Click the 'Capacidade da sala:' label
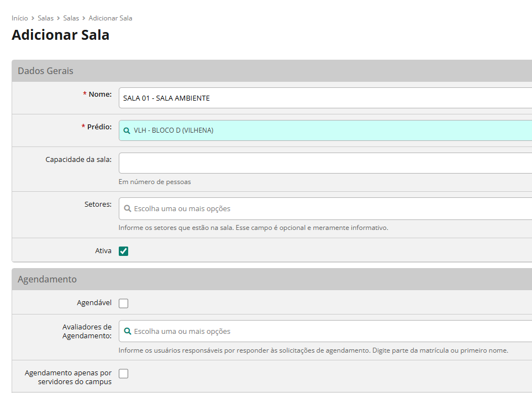The height and width of the screenshot is (393, 532). coord(78,160)
